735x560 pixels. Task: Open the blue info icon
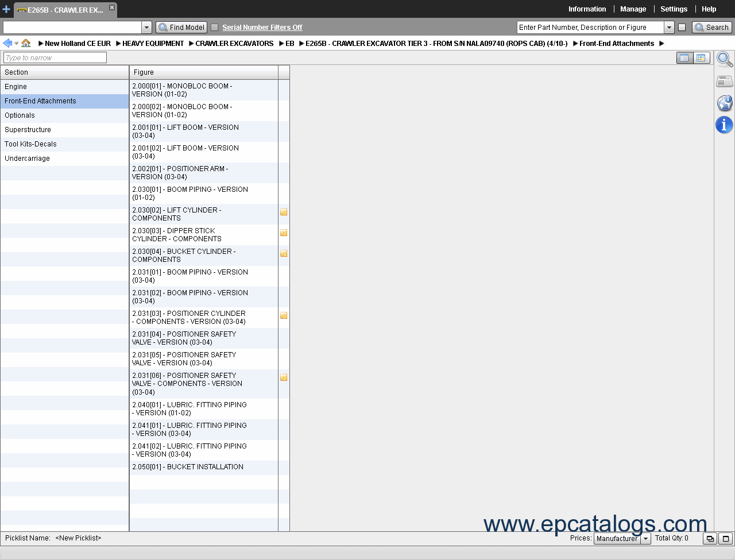(x=725, y=125)
